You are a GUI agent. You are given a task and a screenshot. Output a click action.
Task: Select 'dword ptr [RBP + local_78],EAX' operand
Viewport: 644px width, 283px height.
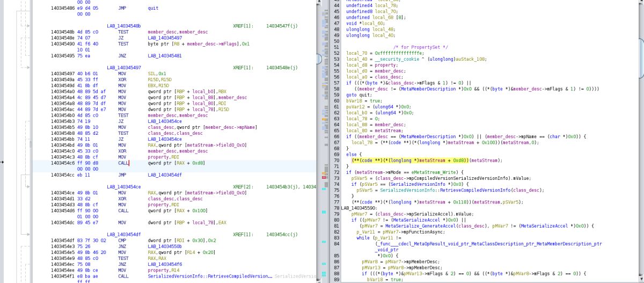[x=186, y=222]
